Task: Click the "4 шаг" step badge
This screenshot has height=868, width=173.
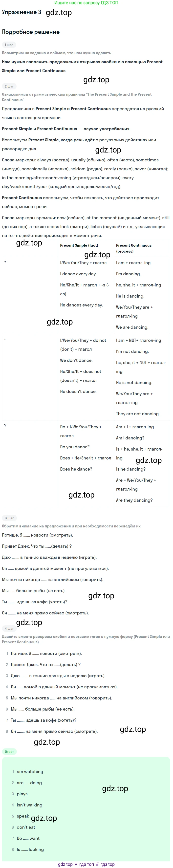Action: 9,629
